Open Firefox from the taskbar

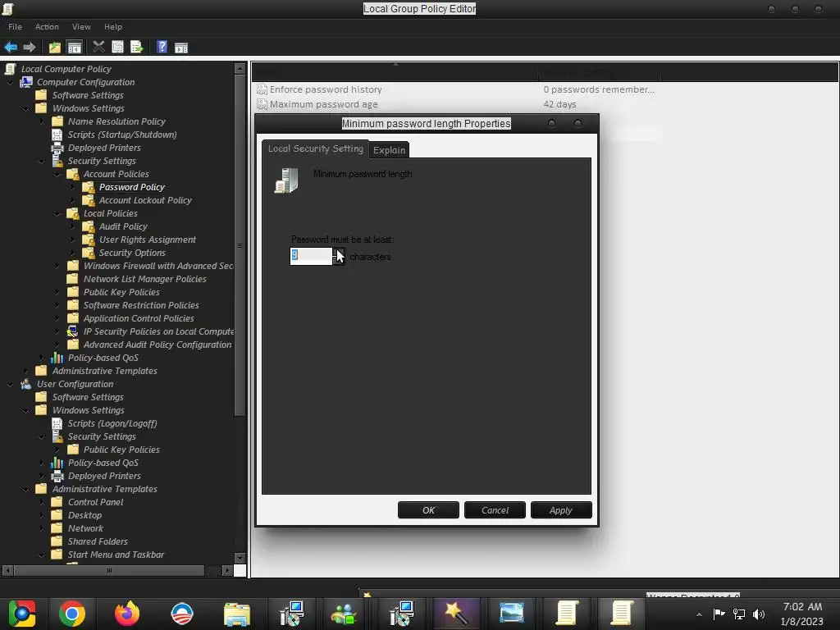[127, 614]
